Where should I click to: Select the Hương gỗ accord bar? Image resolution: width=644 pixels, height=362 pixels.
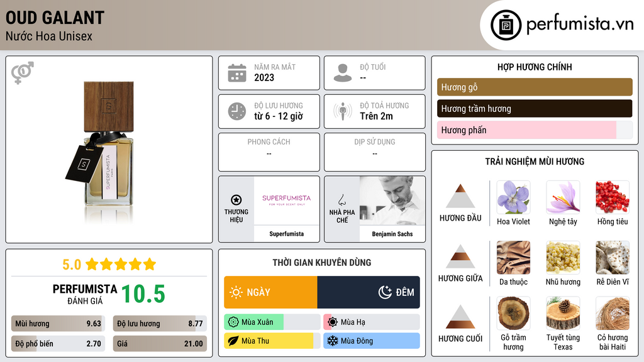coord(535,87)
